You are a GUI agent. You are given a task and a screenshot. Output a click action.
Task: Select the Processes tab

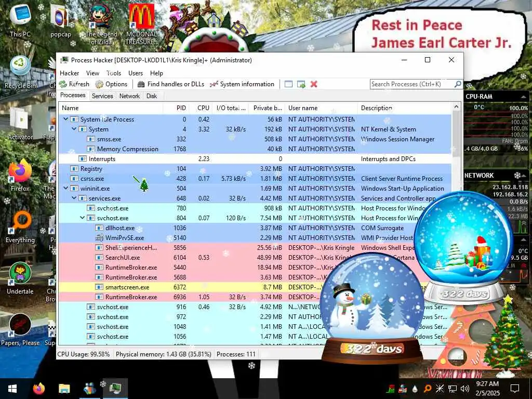[x=73, y=96]
